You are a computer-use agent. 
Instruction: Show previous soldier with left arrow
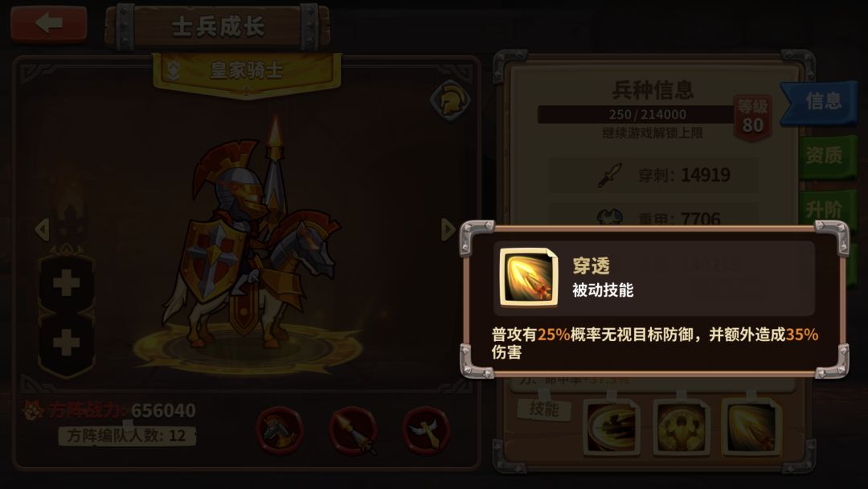tap(42, 229)
